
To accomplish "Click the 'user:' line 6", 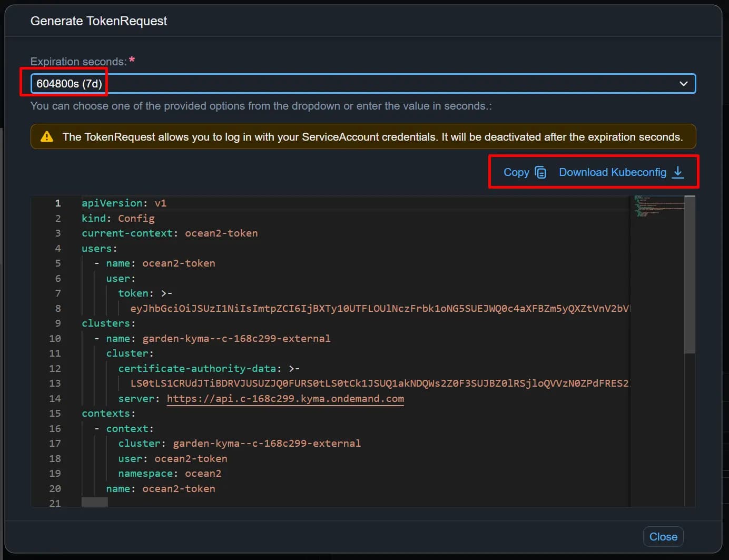I will (x=121, y=279).
